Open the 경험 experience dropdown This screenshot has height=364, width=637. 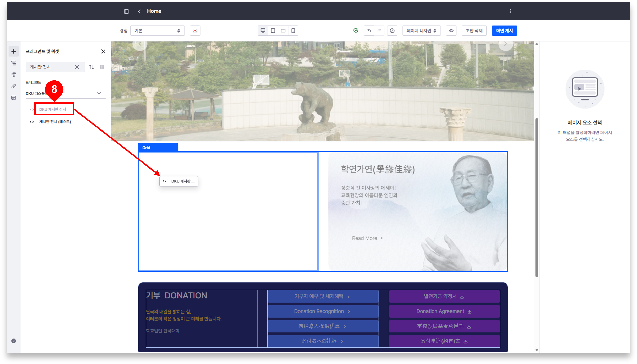pos(157,31)
